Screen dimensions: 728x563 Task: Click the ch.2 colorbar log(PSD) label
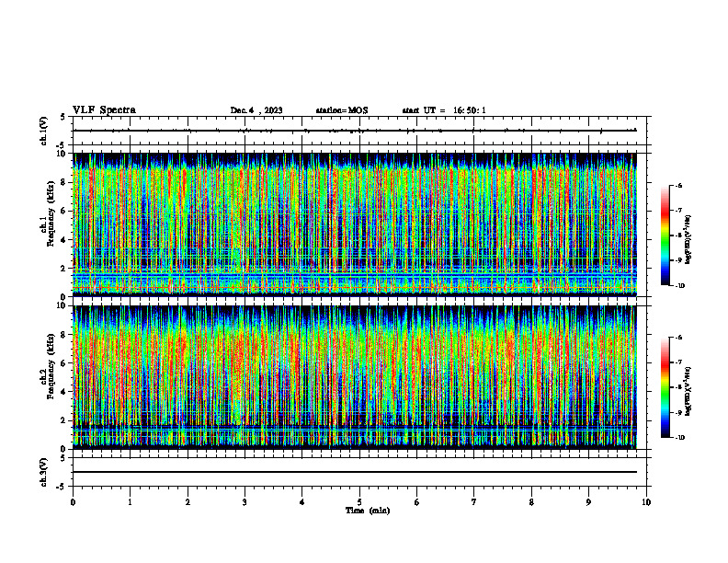688,391
